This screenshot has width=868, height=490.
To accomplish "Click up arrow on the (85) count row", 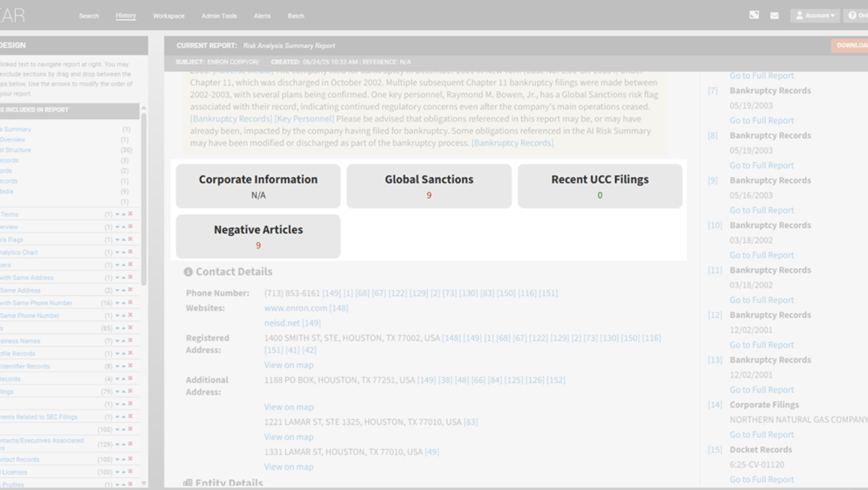I will point(124,328).
